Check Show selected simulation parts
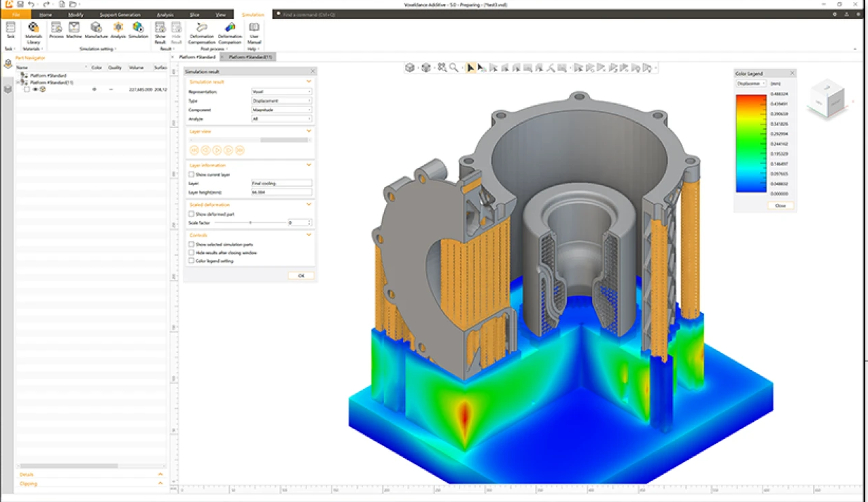Screen dimensions: 868x502 [x=192, y=244]
